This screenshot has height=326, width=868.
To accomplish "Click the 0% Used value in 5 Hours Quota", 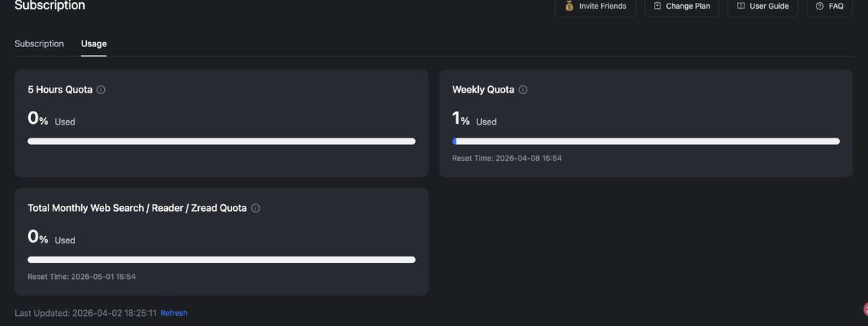I will click(x=51, y=119).
